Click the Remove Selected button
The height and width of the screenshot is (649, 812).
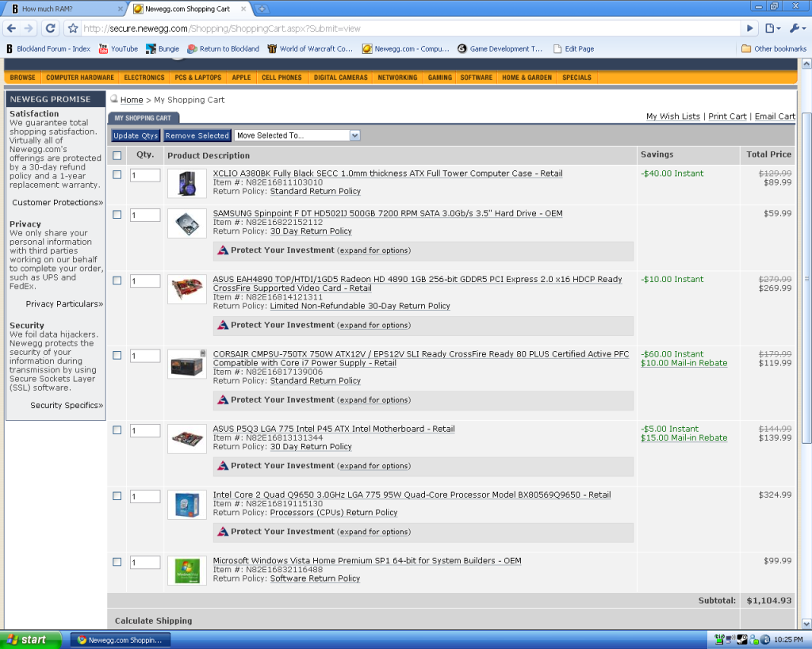(197, 136)
